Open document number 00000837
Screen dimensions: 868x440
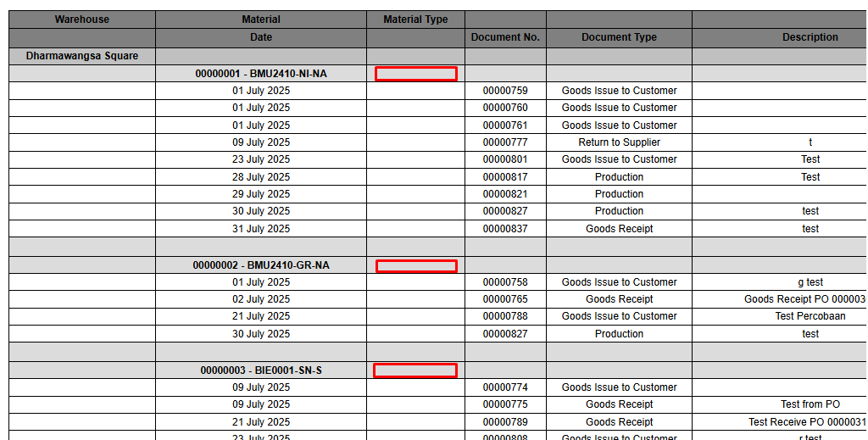coord(505,229)
